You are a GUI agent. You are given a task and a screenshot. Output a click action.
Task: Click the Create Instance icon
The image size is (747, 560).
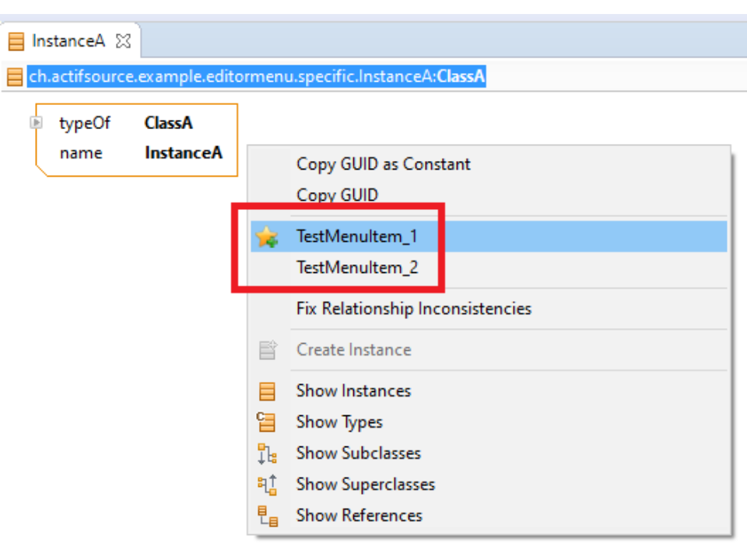coord(267,350)
